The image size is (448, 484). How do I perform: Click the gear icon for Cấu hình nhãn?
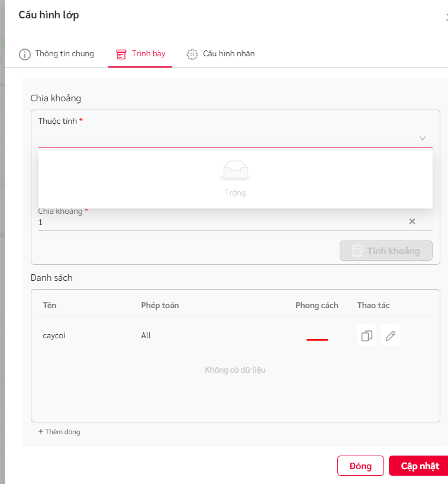[192, 55]
